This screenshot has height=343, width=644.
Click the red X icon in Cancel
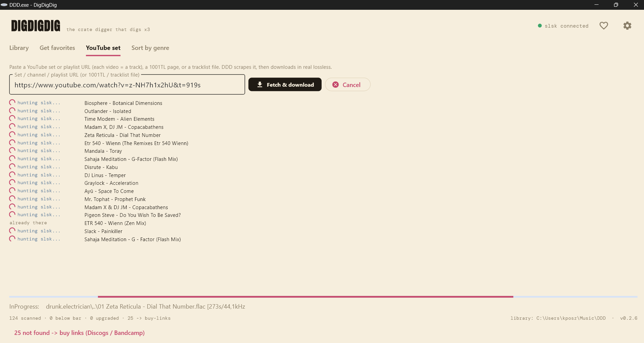click(x=335, y=85)
